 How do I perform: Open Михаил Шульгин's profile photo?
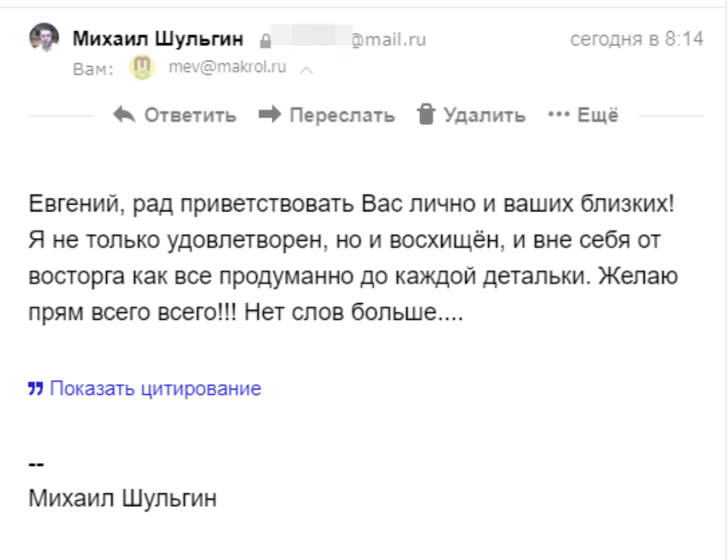(x=44, y=38)
